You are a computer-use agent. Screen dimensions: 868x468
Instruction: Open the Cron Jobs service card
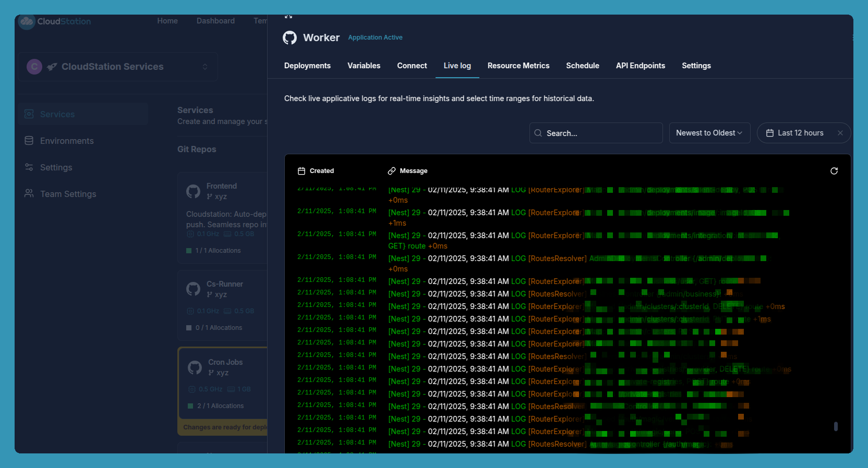(x=222, y=383)
